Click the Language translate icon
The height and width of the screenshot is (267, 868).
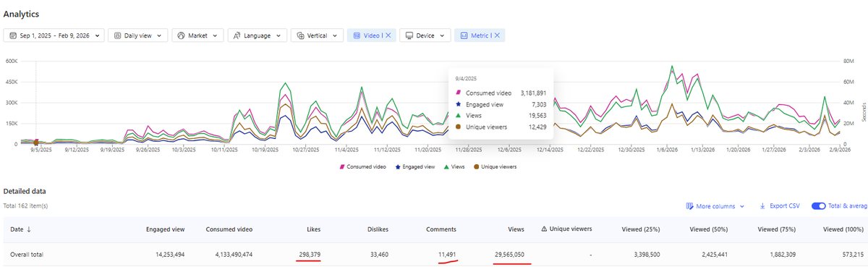[237, 35]
